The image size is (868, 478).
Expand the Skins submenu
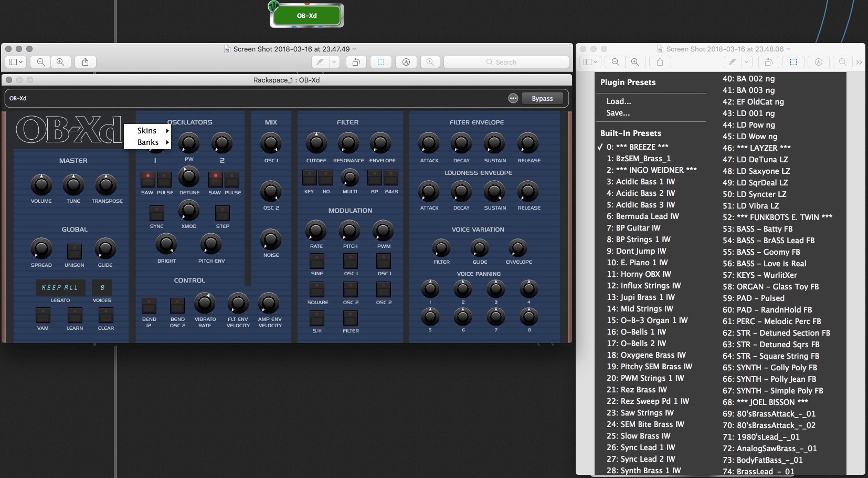pyautogui.click(x=147, y=131)
